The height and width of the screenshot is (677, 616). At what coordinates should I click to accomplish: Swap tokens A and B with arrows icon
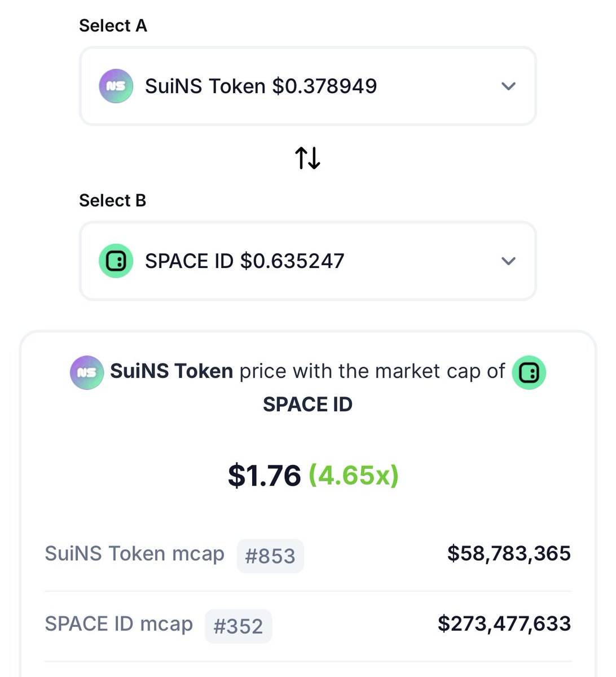[x=307, y=158]
